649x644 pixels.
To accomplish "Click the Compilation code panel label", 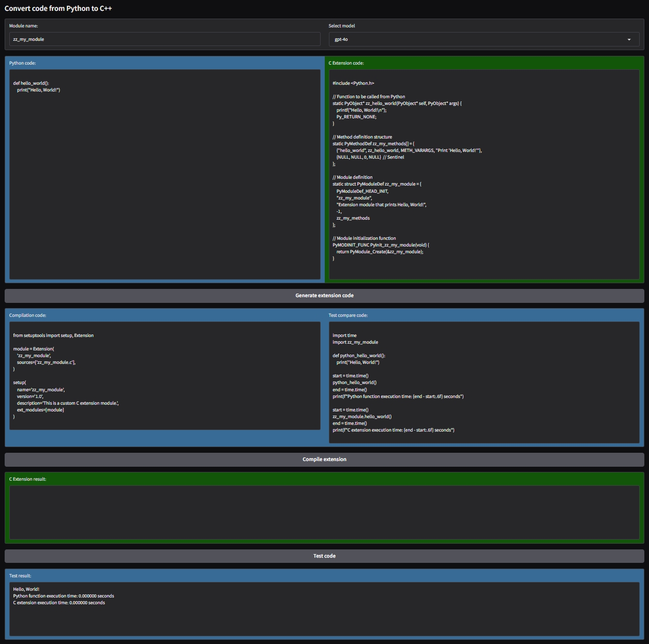I will pyautogui.click(x=27, y=314).
